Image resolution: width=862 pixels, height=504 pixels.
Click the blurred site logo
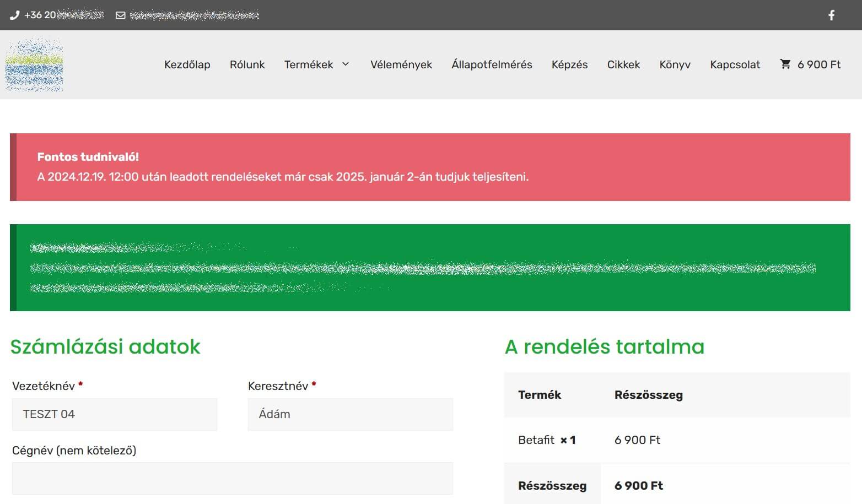click(x=34, y=64)
